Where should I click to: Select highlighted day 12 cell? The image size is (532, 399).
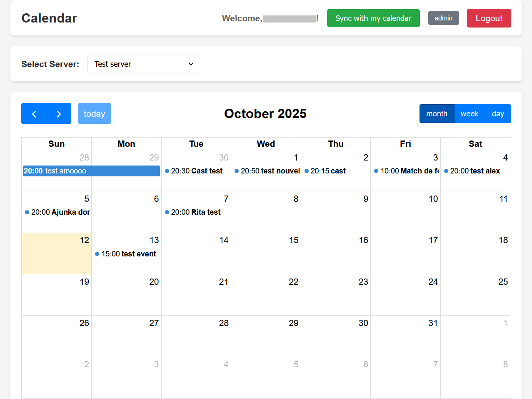tap(56, 258)
